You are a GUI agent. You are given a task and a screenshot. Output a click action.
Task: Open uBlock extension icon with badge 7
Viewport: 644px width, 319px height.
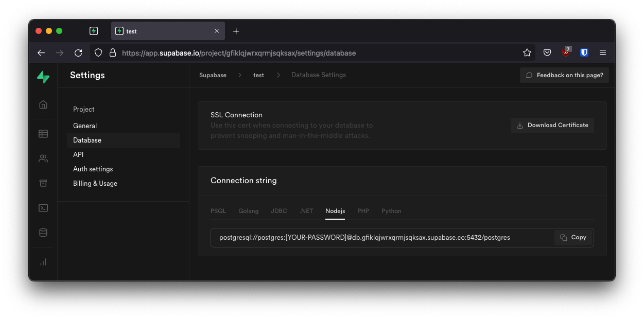click(x=566, y=51)
